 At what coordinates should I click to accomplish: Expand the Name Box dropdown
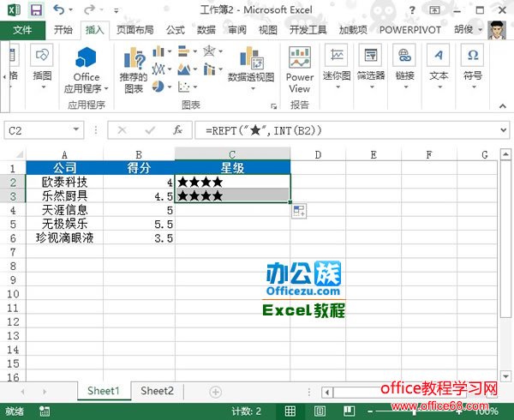76,129
